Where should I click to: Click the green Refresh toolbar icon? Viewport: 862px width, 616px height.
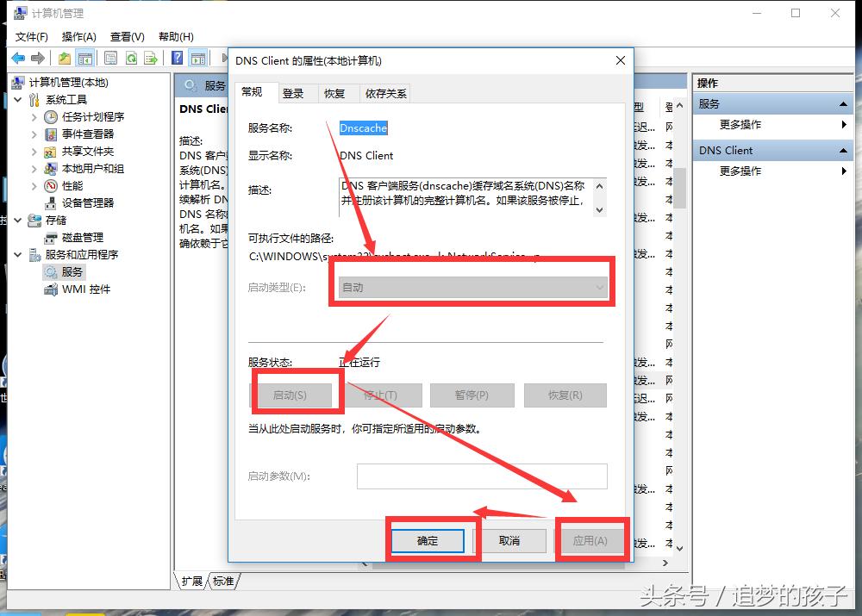131,58
